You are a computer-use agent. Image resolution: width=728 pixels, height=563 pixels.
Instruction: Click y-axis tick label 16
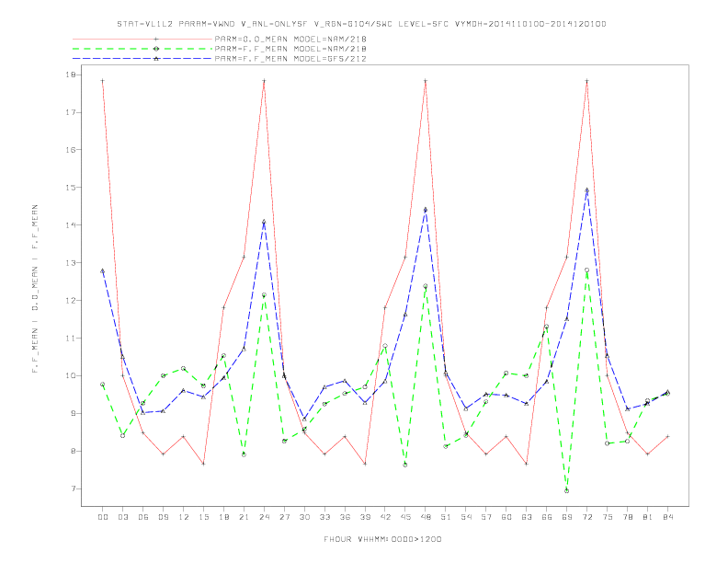[71, 150]
